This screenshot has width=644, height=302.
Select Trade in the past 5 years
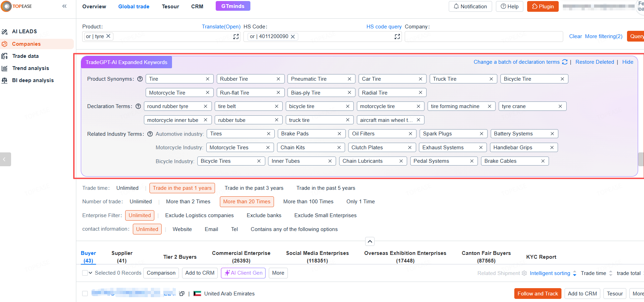coord(326,188)
